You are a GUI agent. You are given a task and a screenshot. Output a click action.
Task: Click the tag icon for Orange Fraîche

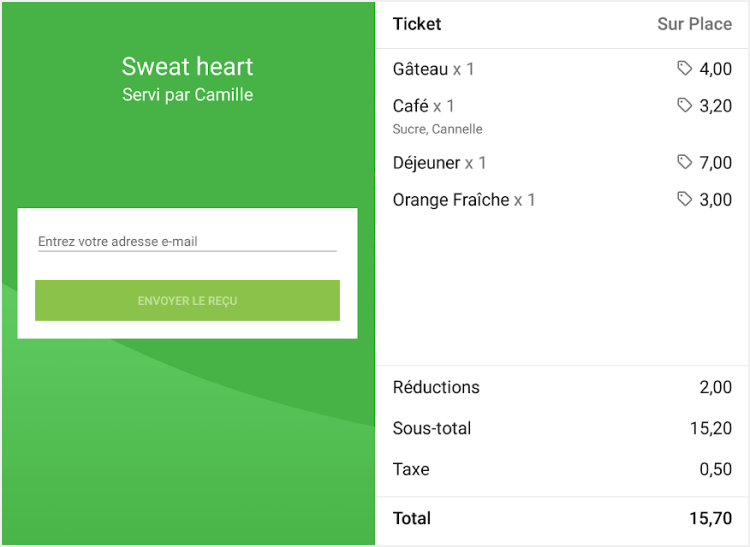(685, 199)
